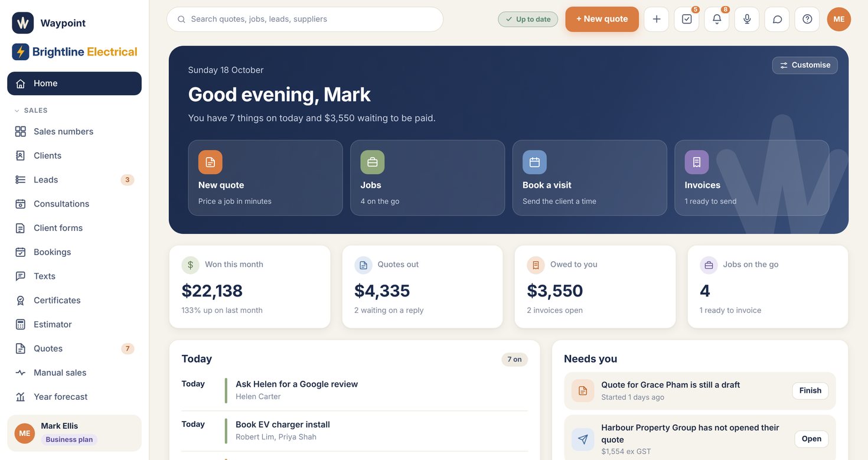This screenshot has width=868, height=460.
Task: Open Consultations in the sidebar
Action: 74,204
